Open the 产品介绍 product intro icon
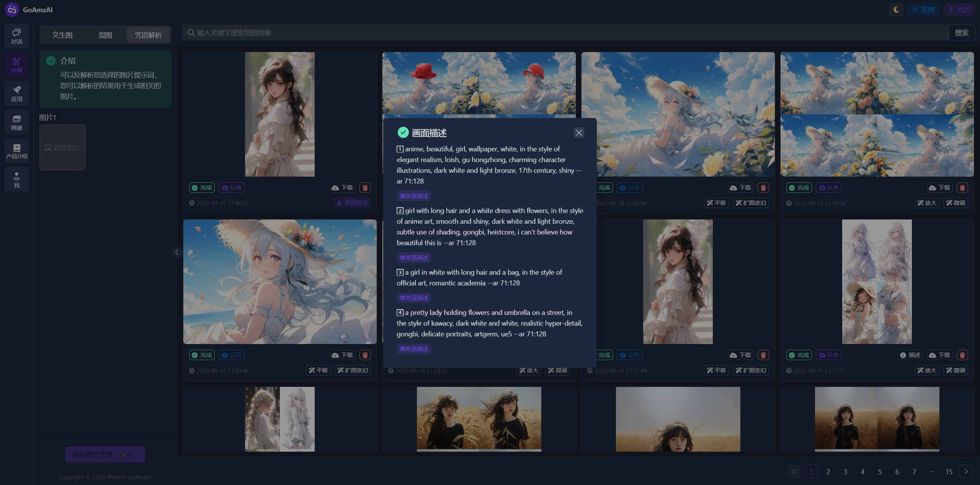980x485 pixels. 16,151
